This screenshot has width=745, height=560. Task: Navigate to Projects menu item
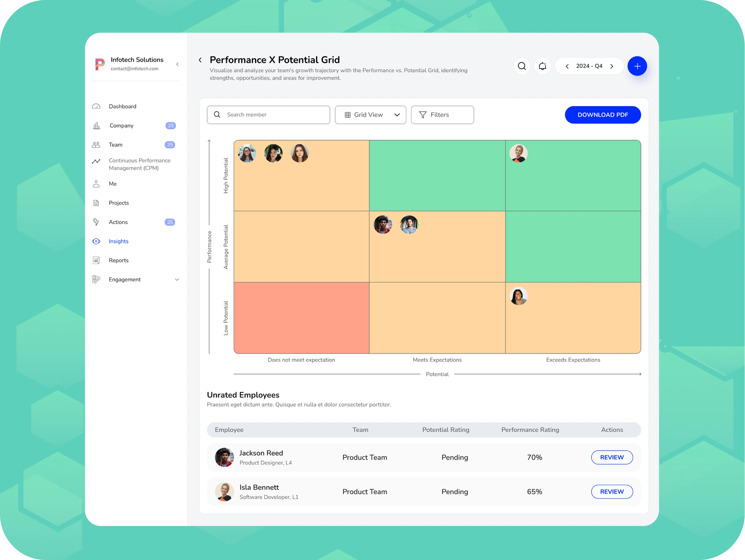119,203
